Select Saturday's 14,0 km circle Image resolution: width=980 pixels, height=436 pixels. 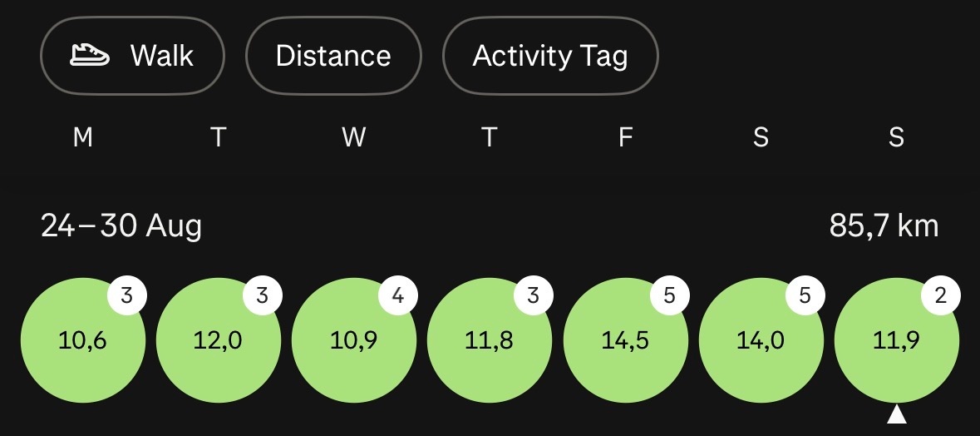pos(761,340)
